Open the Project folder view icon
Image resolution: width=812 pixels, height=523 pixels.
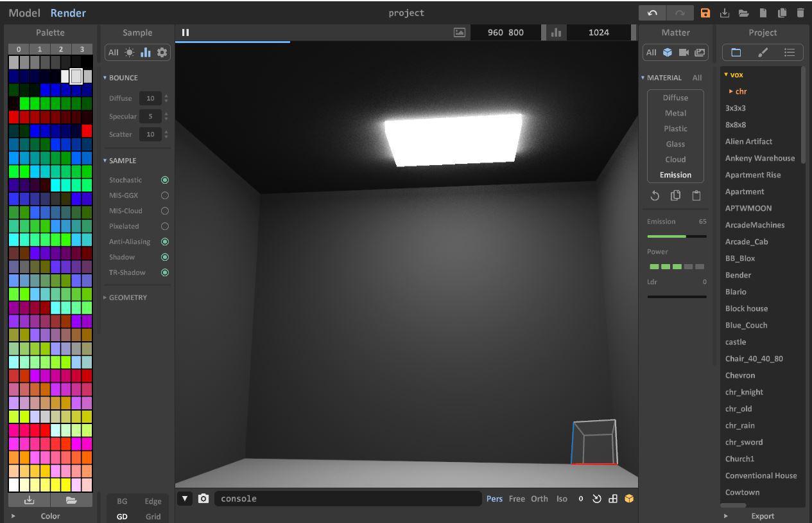[735, 52]
